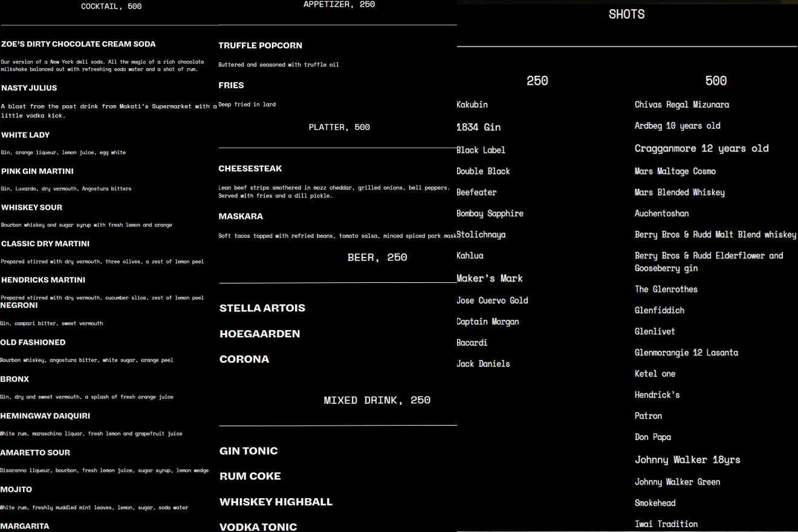Click the SHOTS heading

626,15
